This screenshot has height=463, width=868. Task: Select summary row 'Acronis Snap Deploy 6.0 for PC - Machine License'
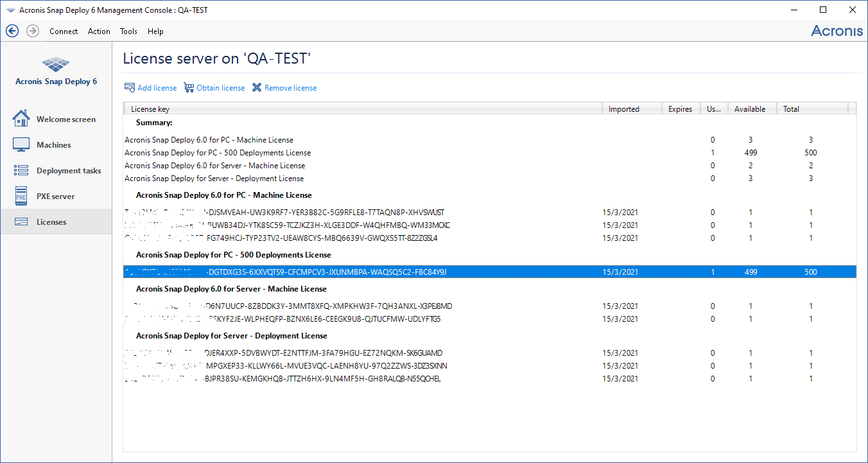tap(489, 140)
